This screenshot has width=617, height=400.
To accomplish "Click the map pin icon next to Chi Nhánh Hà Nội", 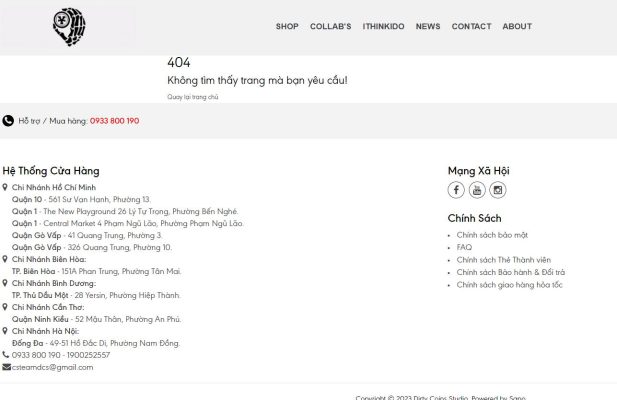I will 5,331.
